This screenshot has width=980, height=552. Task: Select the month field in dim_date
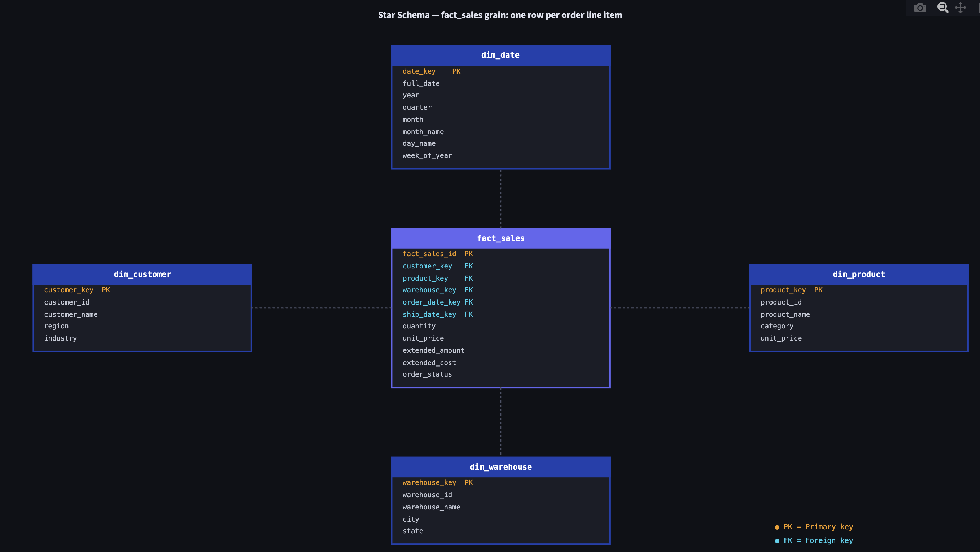tap(413, 119)
